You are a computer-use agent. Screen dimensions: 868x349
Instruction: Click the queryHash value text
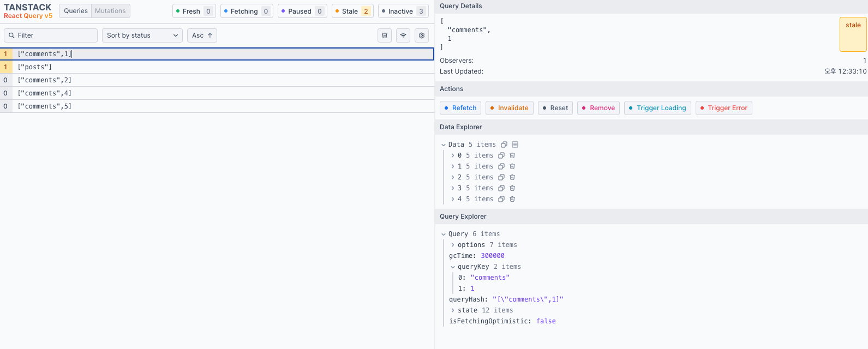pos(528,299)
